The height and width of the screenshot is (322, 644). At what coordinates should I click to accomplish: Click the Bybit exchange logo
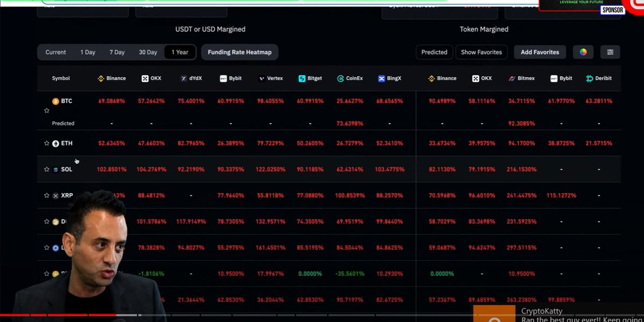pyautogui.click(x=223, y=78)
